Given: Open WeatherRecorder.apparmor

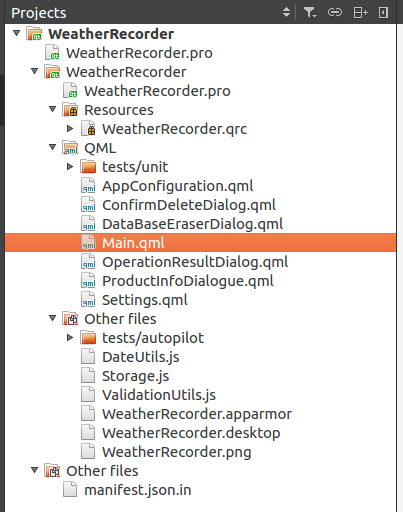Looking at the screenshot, I should (x=197, y=414).
